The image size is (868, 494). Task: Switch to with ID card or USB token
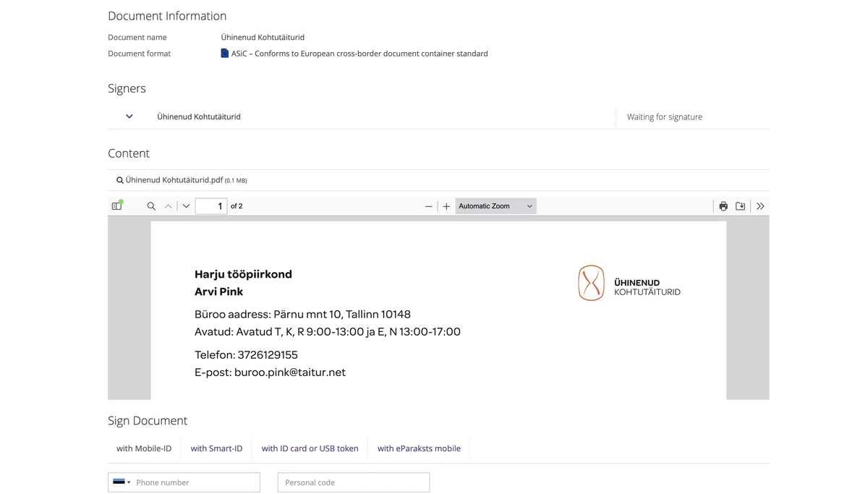coord(310,448)
